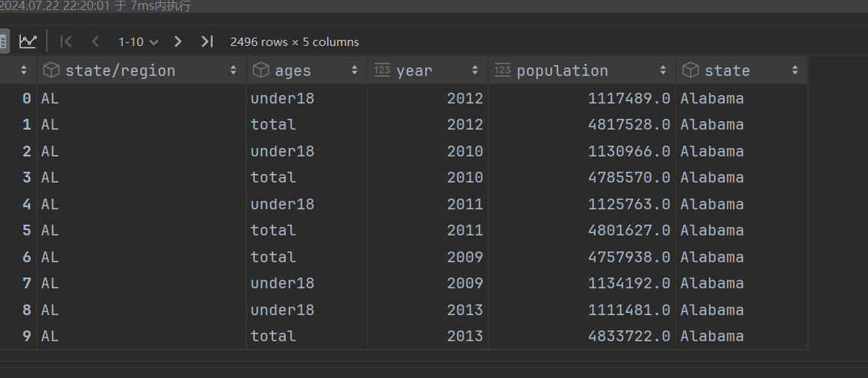
Task: Open the 1-10 page size dropdown
Action: pos(138,41)
